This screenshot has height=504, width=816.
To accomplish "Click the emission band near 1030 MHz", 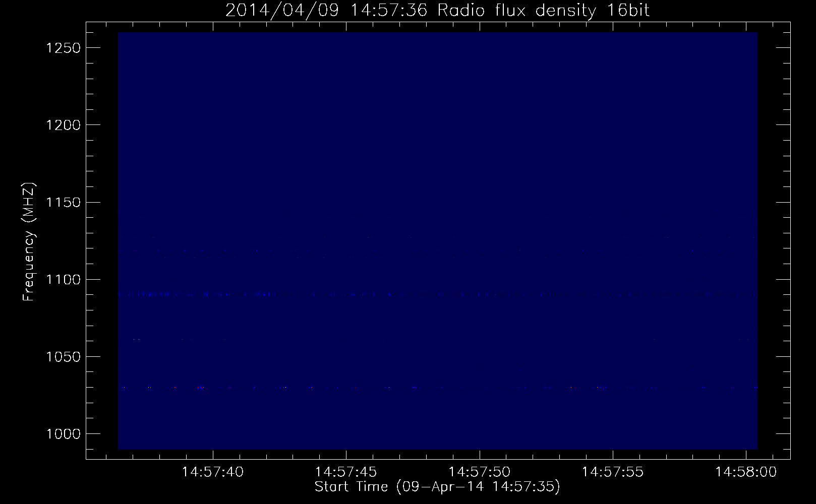I will click(x=437, y=388).
